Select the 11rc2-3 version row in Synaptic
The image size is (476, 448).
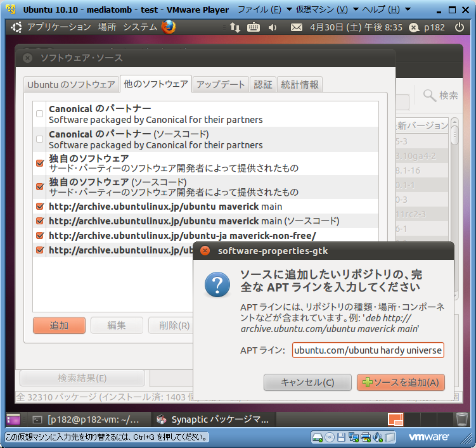422,214
